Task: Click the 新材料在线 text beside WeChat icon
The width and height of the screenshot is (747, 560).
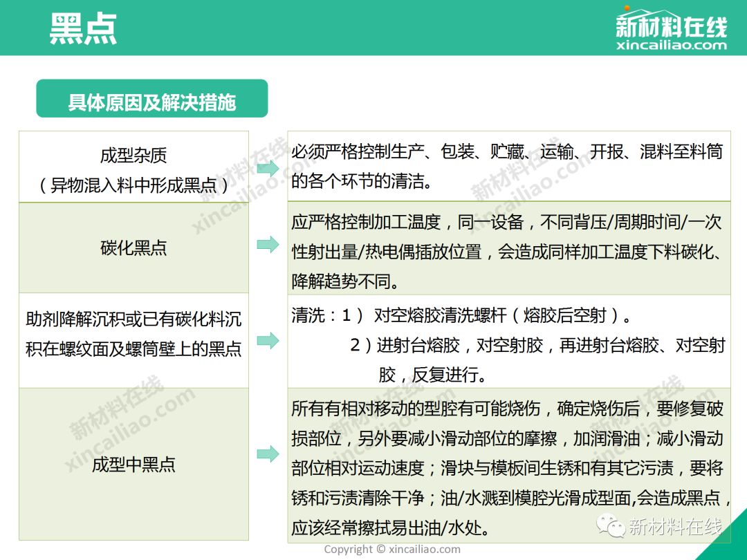Action: point(675,527)
